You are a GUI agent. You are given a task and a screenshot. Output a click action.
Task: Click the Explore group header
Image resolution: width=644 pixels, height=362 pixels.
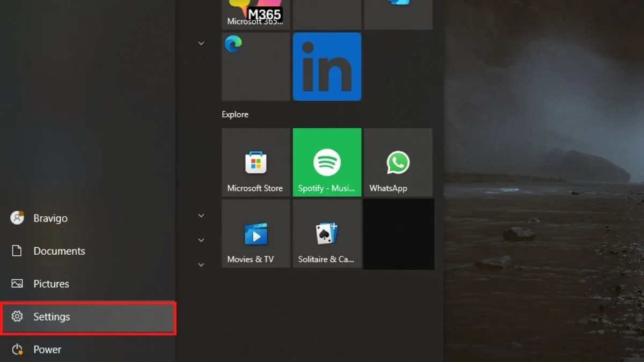pos(235,114)
